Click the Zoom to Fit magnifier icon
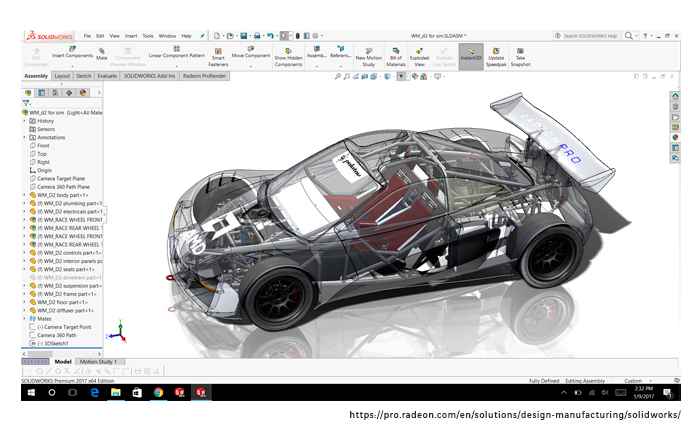 pyautogui.click(x=338, y=77)
